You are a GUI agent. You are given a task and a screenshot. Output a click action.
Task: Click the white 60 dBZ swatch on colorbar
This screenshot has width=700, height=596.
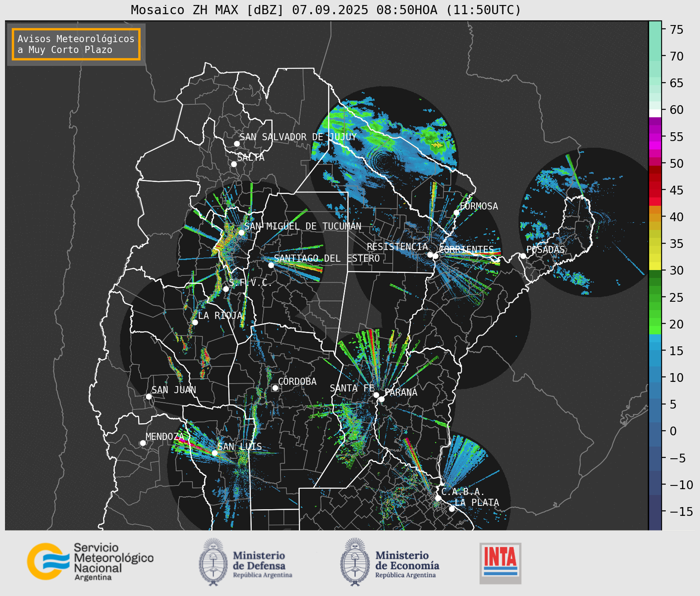pos(655,113)
